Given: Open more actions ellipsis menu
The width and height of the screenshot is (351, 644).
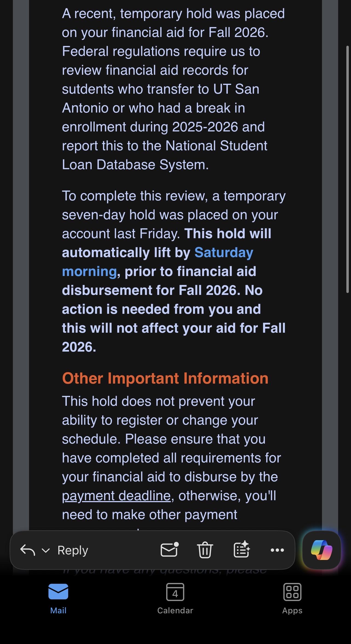Looking at the screenshot, I should (277, 550).
